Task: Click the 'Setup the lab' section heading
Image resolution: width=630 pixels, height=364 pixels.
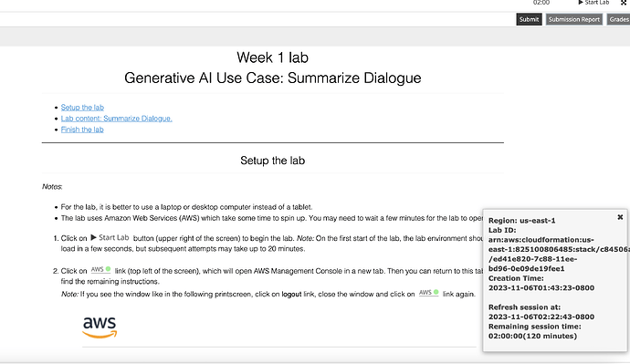Action: [x=272, y=161]
